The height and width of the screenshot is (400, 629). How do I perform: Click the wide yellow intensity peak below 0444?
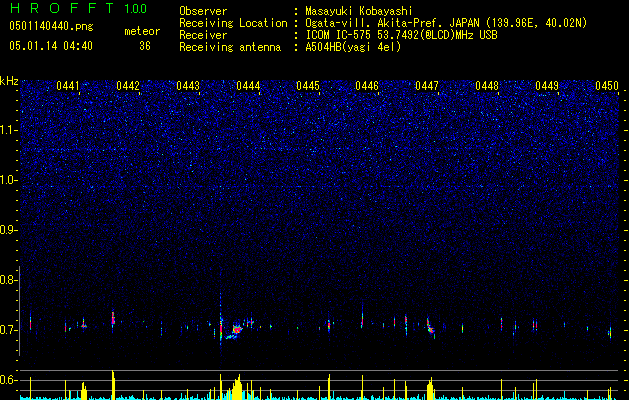click(x=237, y=388)
